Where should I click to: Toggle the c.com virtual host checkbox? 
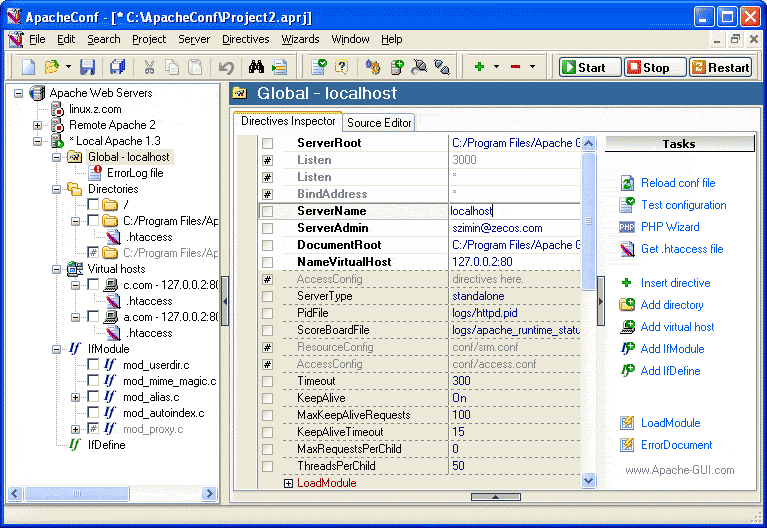tap(93, 284)
